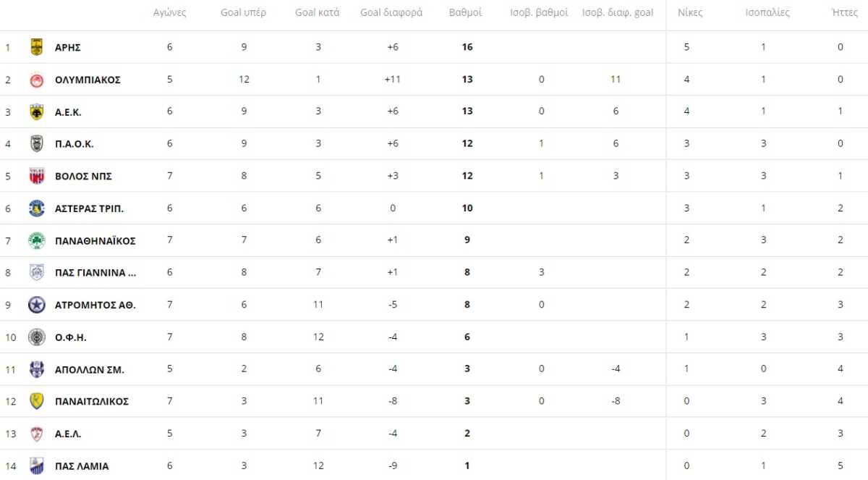Viewport: 868px width, 480px height.
Task: Click the Α.Ε.Λ. team logo
Action: pyautogui.click(x=36, y=434)
